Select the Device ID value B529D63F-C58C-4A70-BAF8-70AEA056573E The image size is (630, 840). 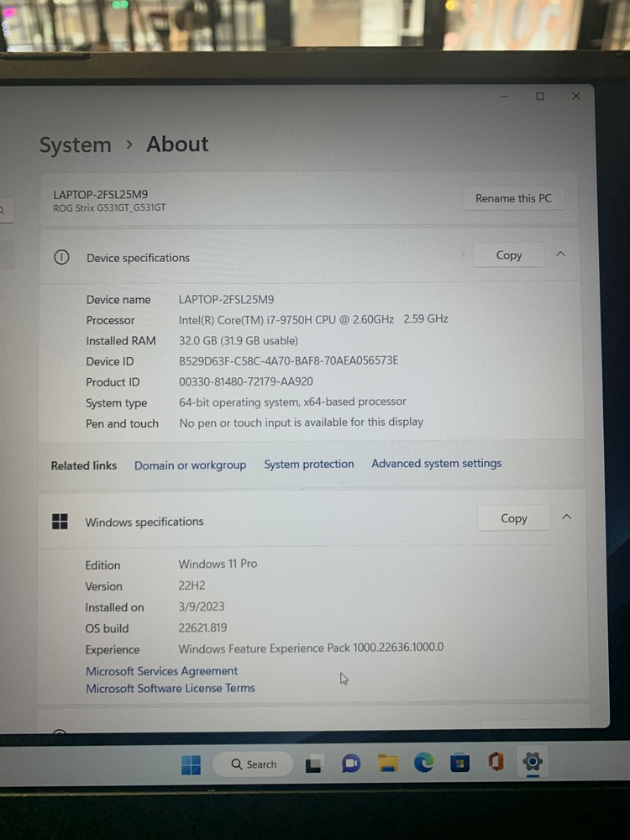(288, 360)
